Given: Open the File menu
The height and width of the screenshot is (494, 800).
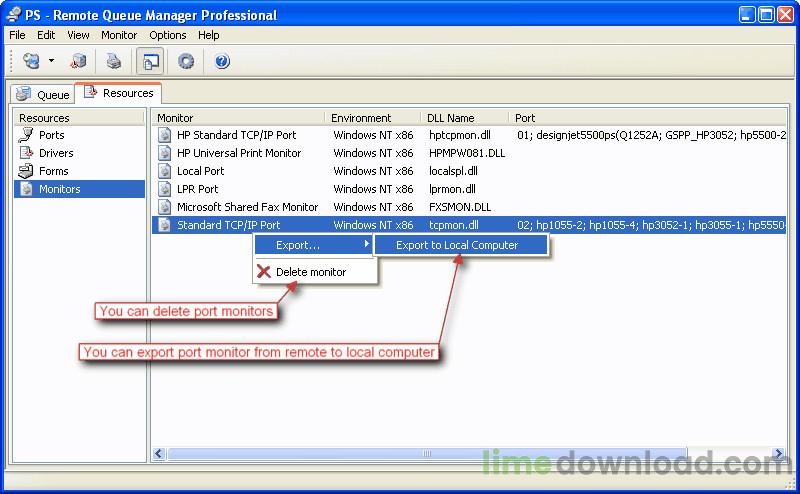Looking at the screenshot, I should [17, 35].
